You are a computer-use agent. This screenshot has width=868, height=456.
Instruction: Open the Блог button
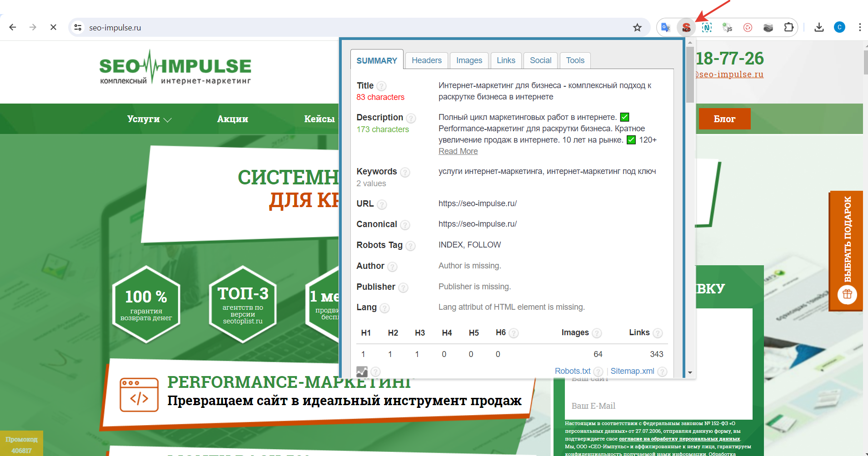point(724,119)
